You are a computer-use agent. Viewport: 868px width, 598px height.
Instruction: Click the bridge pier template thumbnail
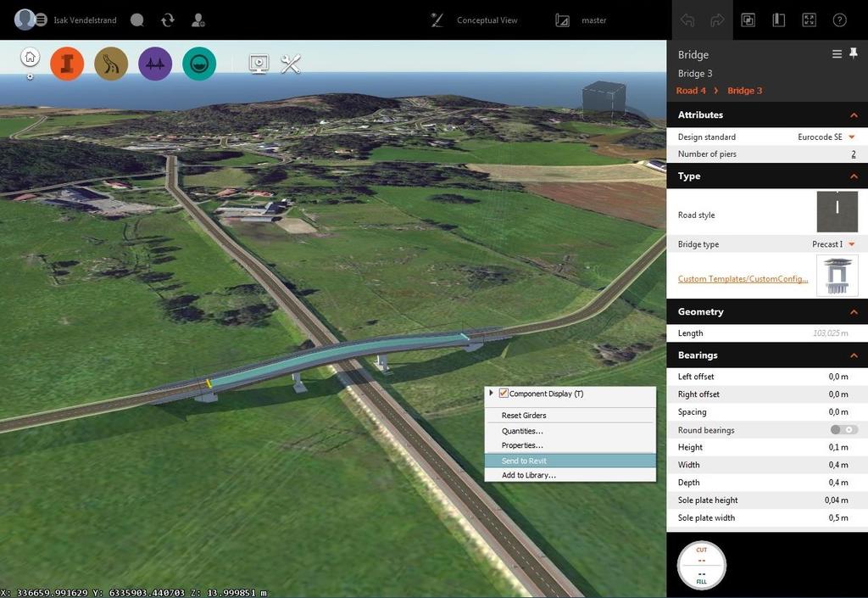pyautogui.click(x=837, y=275)
